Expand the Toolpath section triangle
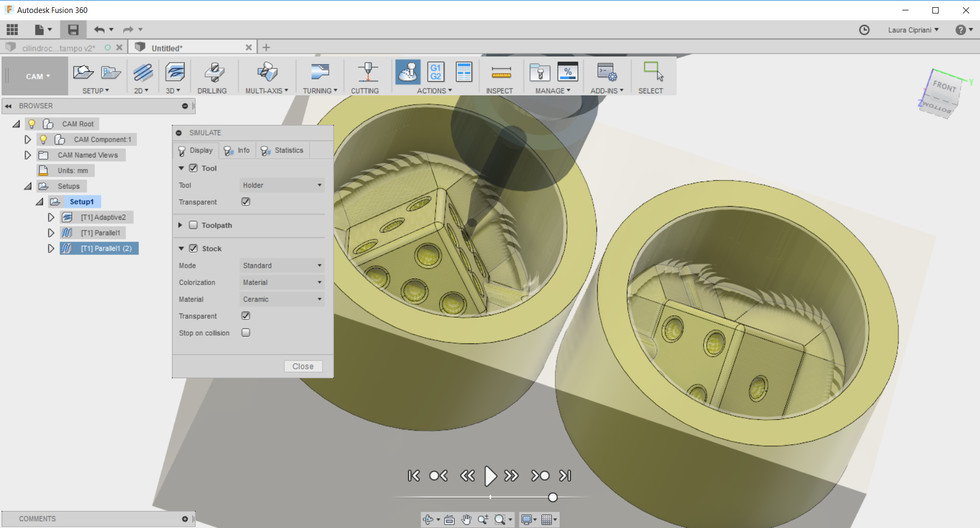This screenshot has width=980, height=528. coord(180,225)
